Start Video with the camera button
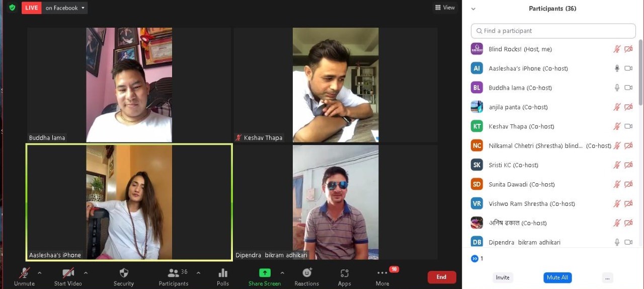The height and width of the screenshot is (289, 644). click(68, 273)
